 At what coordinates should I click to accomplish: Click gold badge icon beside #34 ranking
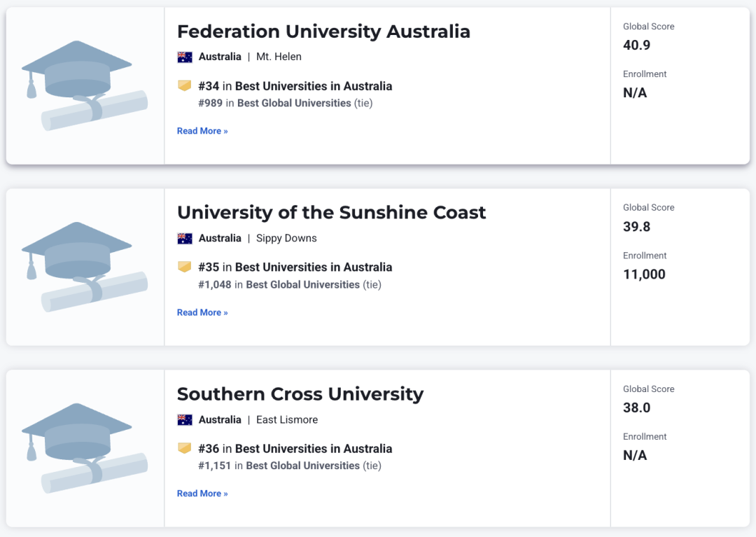[185, 86]
